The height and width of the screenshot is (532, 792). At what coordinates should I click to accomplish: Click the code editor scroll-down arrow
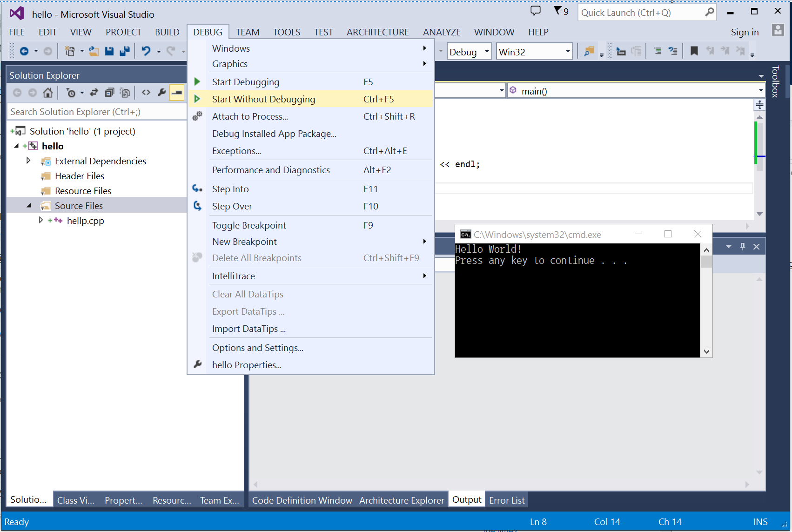[759, 214]
